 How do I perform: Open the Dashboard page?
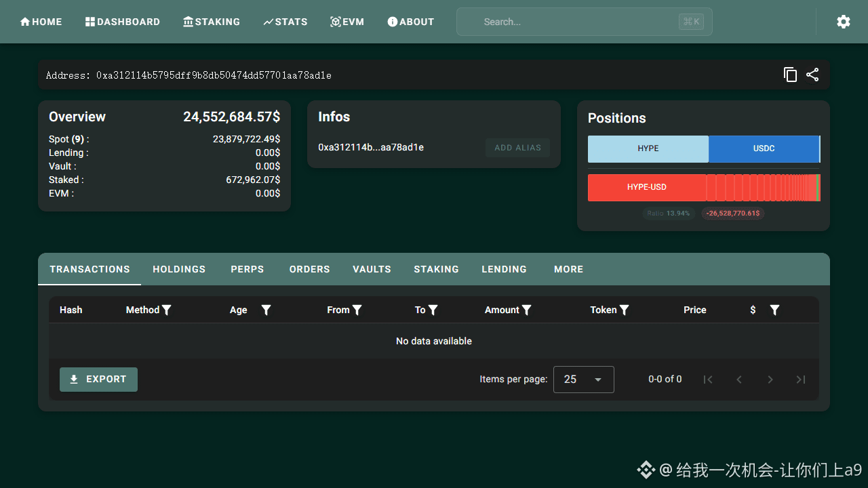[x=123, y=22]
